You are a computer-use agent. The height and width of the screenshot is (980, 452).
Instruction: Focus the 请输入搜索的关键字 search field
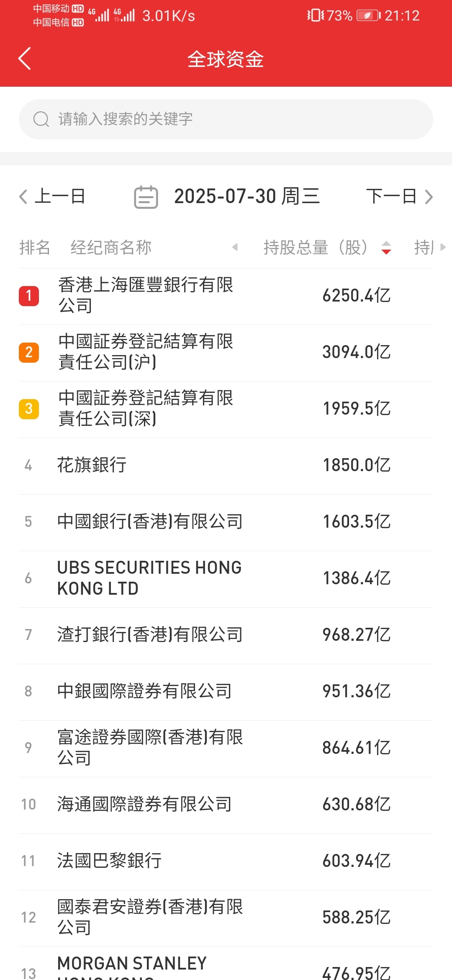click(x=226, y=119)
